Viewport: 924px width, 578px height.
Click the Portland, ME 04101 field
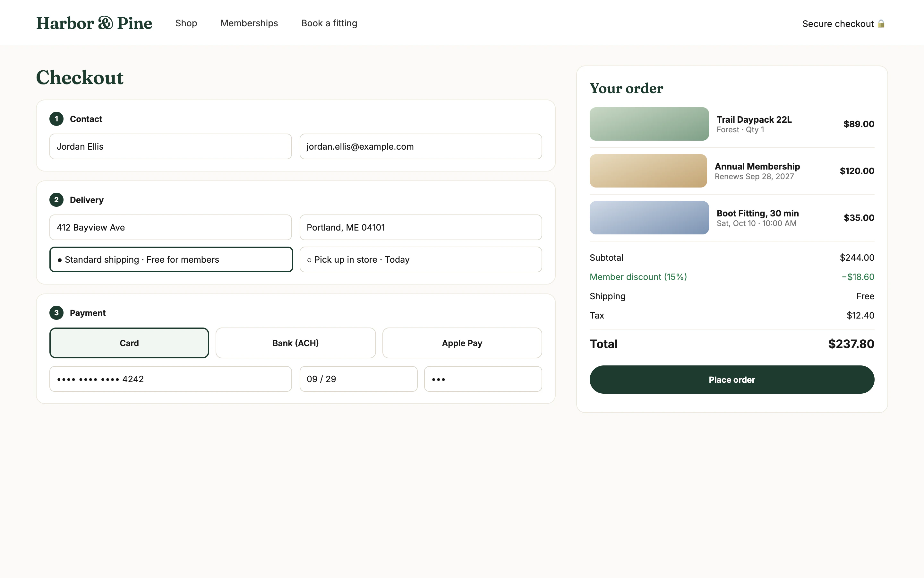click(421, 227)
